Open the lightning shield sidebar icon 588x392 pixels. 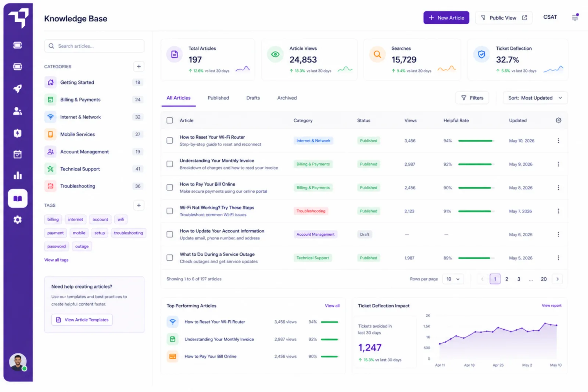tap(18, 133)
